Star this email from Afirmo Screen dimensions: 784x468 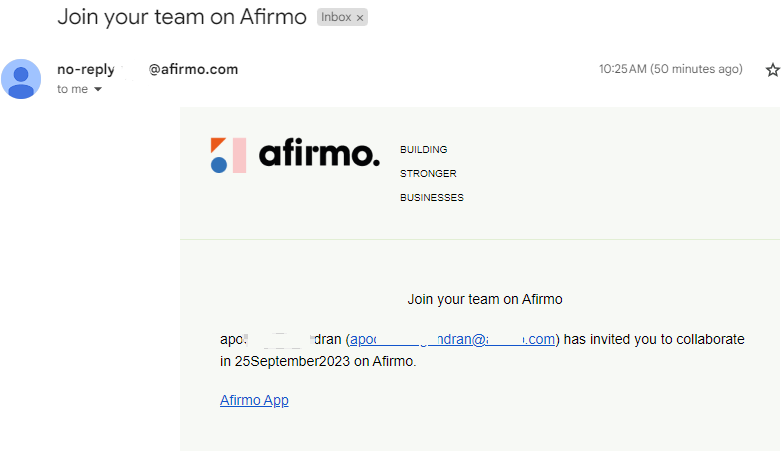coord(772,70)
